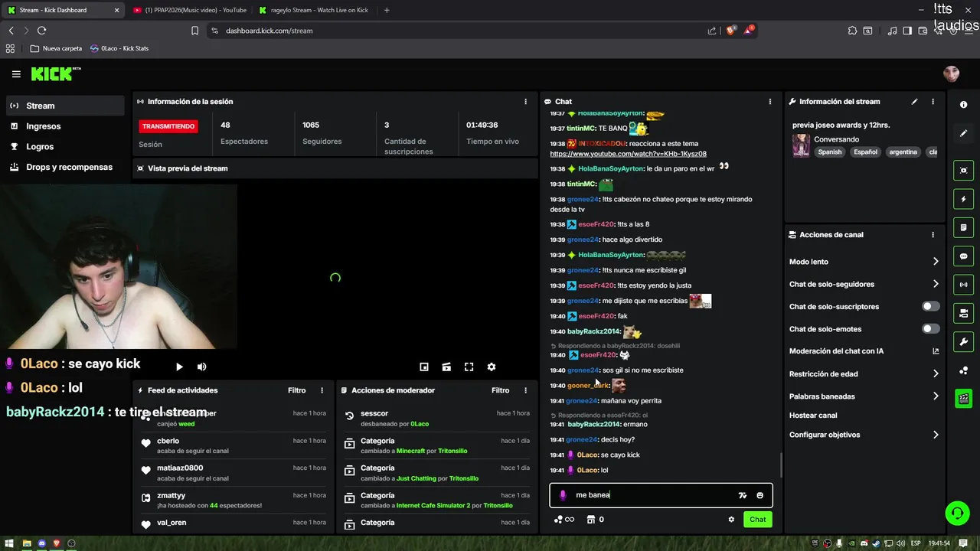Image resolution: width=980 pixels, height=551 pixels.
Task: Open the YouTube link in chat
Action: 628,154
